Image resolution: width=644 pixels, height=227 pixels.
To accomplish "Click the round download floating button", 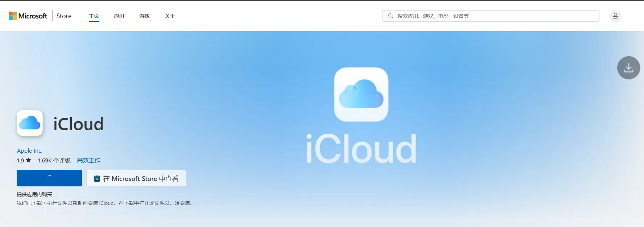I will pos(628,68).
